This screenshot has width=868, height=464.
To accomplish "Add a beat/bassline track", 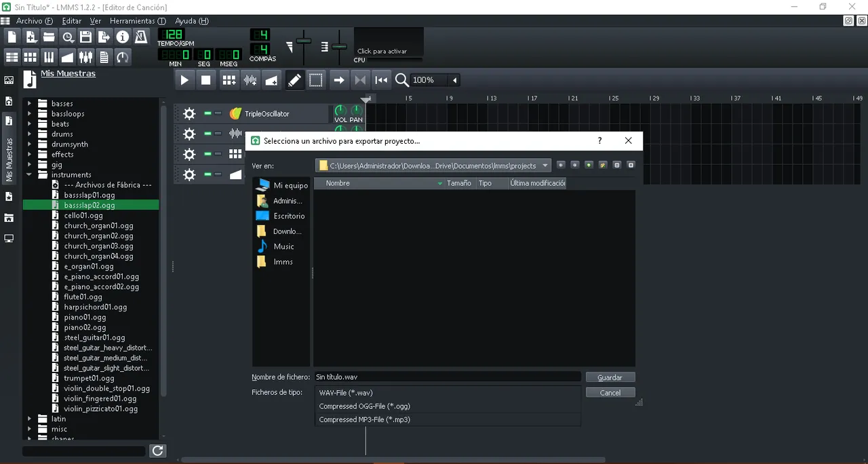I will point(229,80).
